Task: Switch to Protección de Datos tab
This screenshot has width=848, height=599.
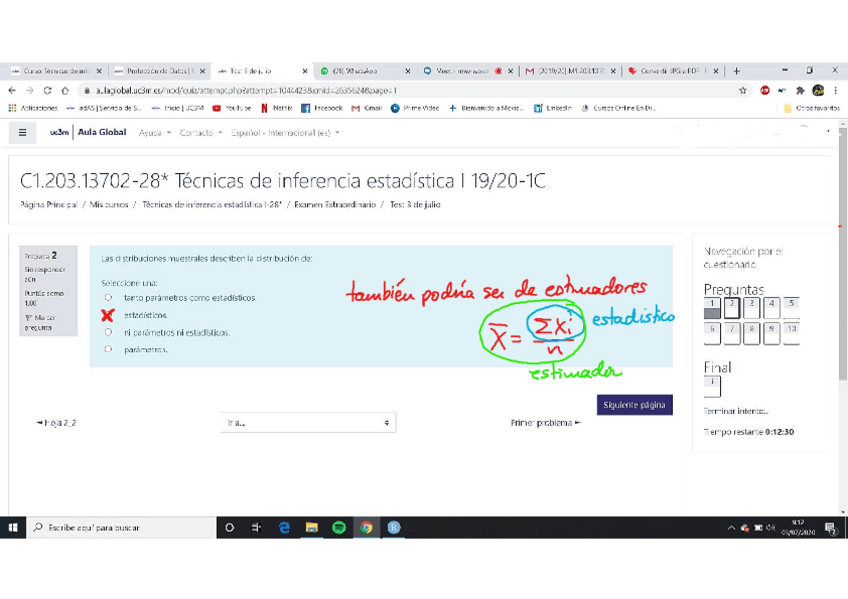Action: pyautogui.click(x=160, y=71)
